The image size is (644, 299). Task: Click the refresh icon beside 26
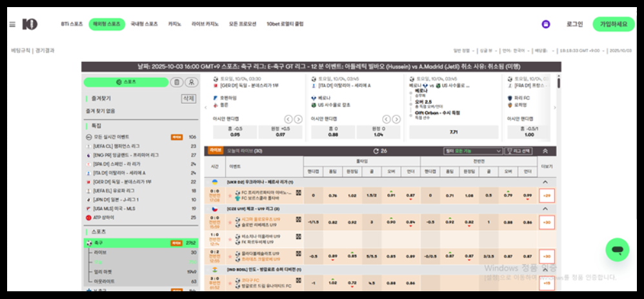tap(376, 151)
